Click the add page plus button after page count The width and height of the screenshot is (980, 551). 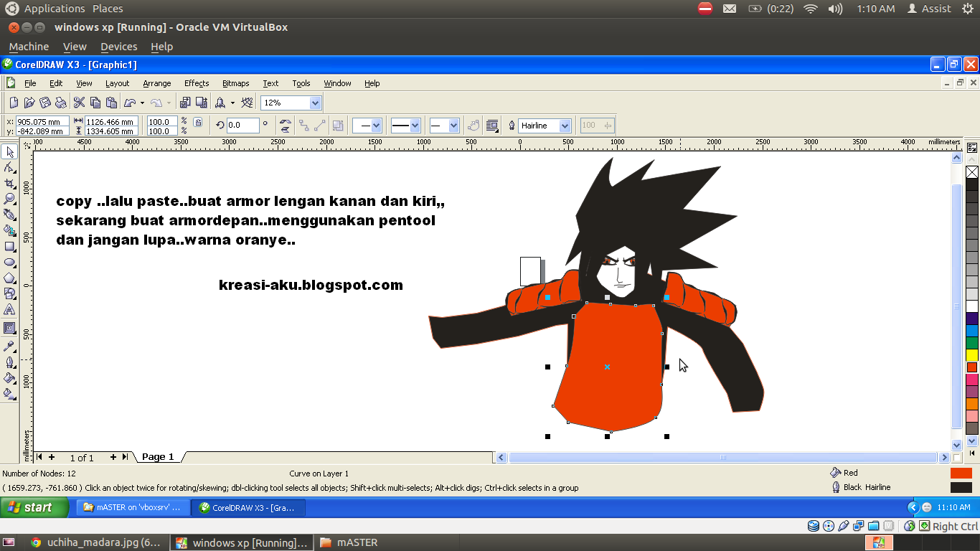[113, 457]
